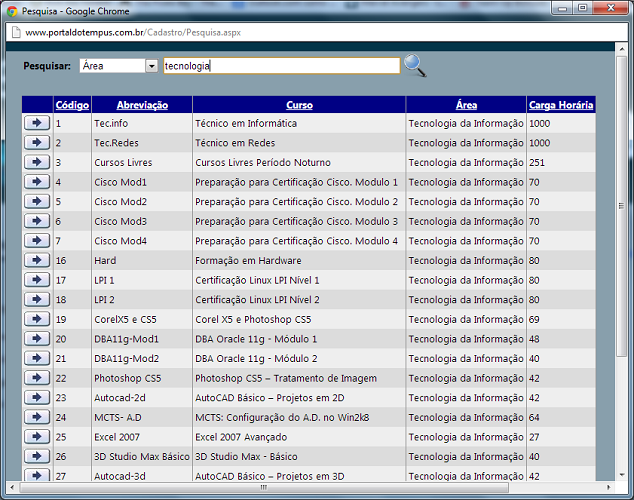
Task: Click the vertical scrollbar thumb
Action: [x=621, y=206]
